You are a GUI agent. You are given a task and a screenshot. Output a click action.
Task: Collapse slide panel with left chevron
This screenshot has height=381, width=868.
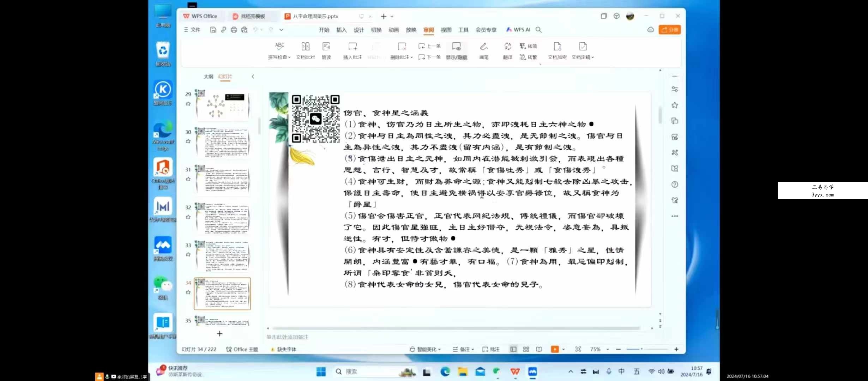coord(253,77)
